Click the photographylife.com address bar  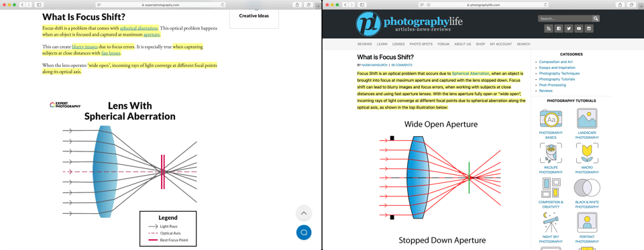point(484,5)
